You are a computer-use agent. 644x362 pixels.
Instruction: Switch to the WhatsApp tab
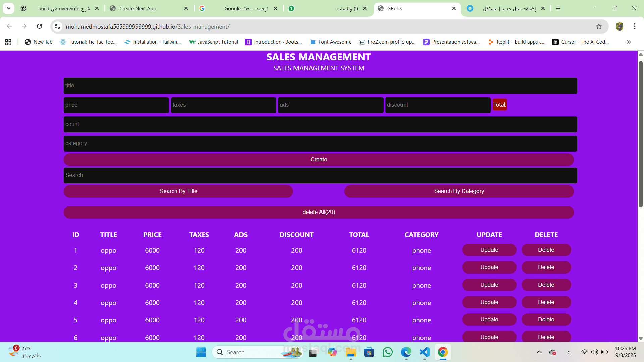(x=328, y=8)
